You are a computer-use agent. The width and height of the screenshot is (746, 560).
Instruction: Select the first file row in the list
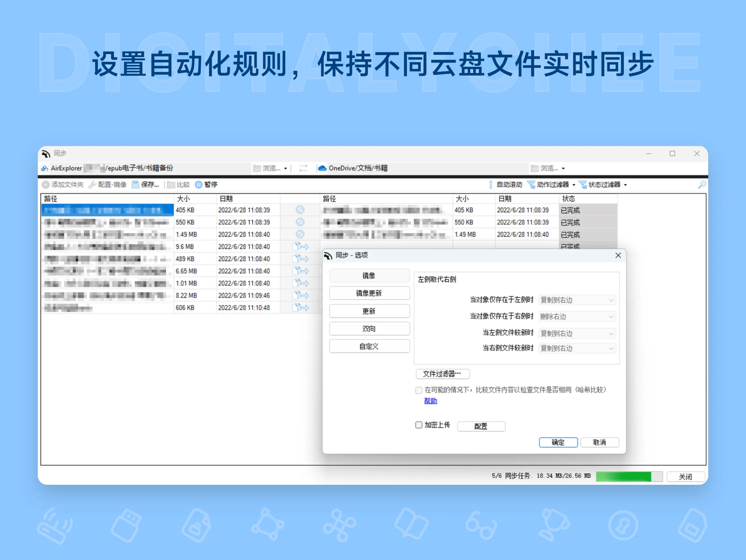click(107, 210)
